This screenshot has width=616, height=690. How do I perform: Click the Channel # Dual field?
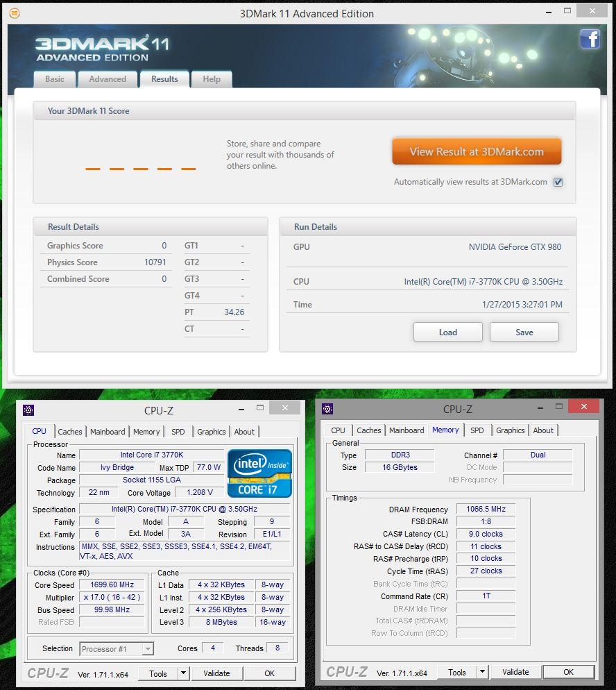pos(538,455)
